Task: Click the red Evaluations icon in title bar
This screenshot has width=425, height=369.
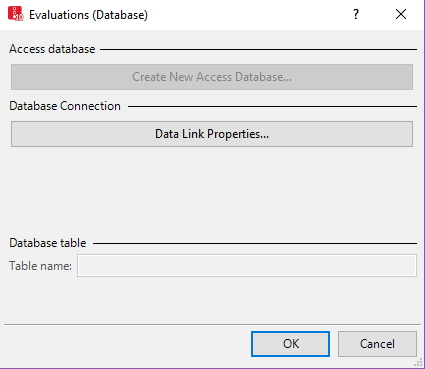Action: [15, 14]
